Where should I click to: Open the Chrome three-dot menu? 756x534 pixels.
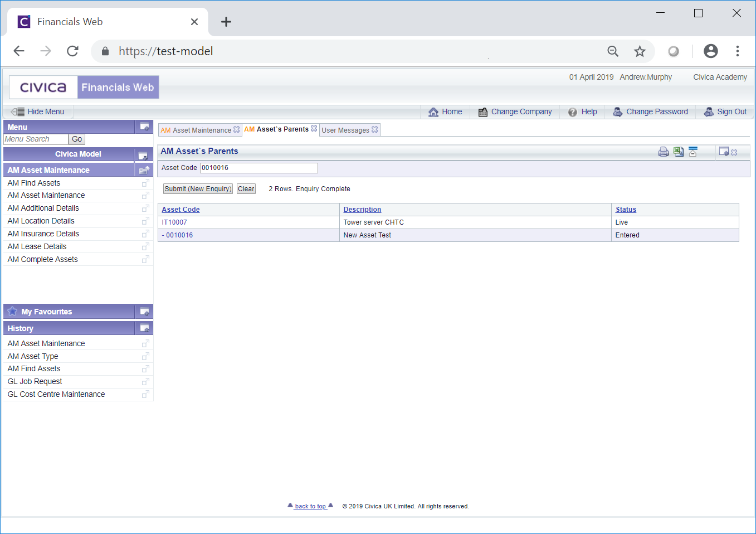click(x=738, y=51)
